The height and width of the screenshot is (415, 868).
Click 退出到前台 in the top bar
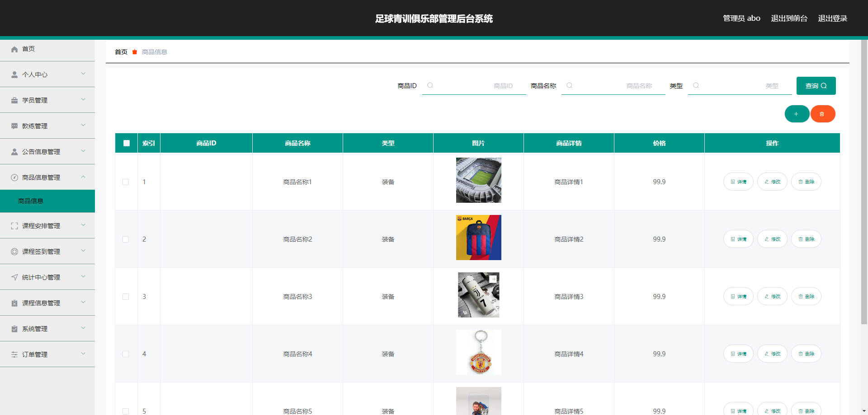coord(789,19)
